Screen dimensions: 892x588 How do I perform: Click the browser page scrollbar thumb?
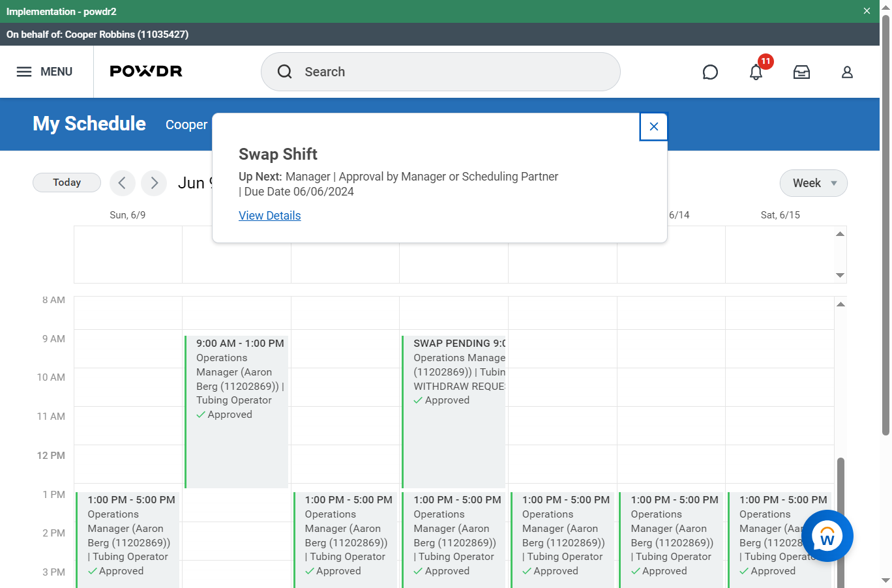point(885,224)
